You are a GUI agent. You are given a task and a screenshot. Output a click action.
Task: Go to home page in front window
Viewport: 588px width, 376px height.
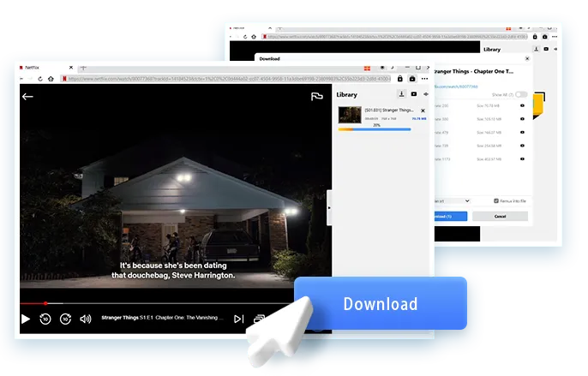point(51,79)
